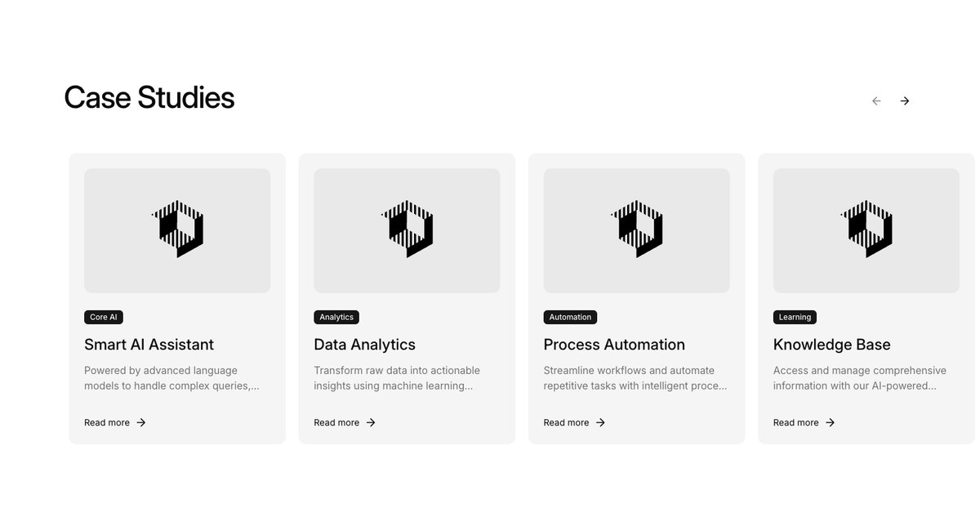Click the Knowledge Base card title
The height and width of the screenshot is (526, 980).
831,345
